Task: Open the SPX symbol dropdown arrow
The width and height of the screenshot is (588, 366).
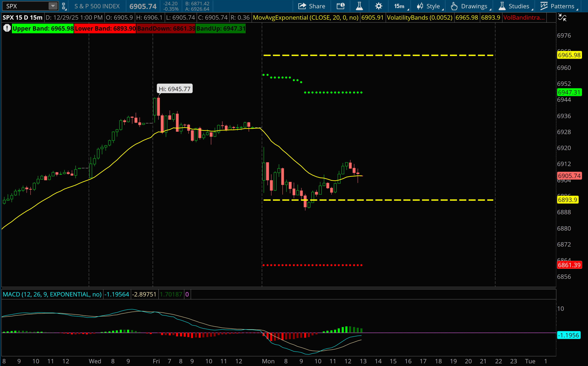Action: tap(53, 6)
